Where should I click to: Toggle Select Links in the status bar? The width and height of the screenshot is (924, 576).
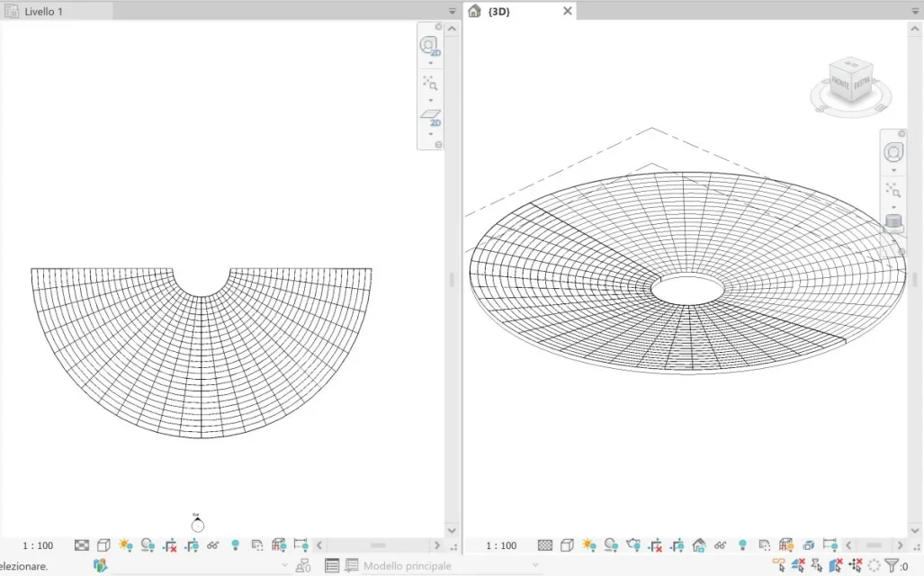(x=779, y=566)
